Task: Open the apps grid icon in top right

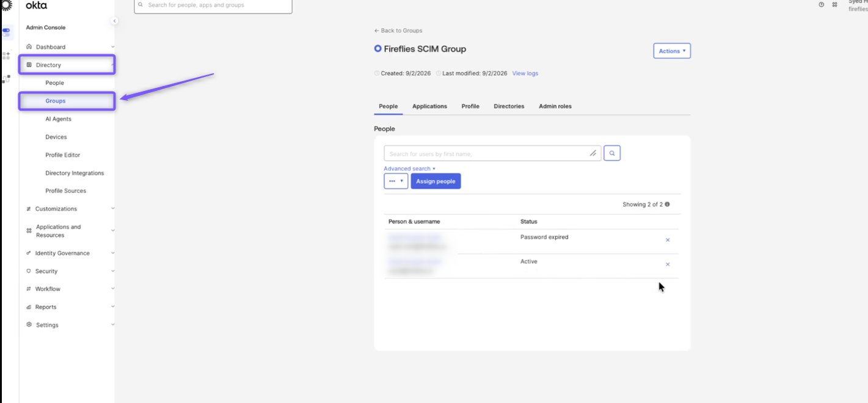Action: coord(835,4)
